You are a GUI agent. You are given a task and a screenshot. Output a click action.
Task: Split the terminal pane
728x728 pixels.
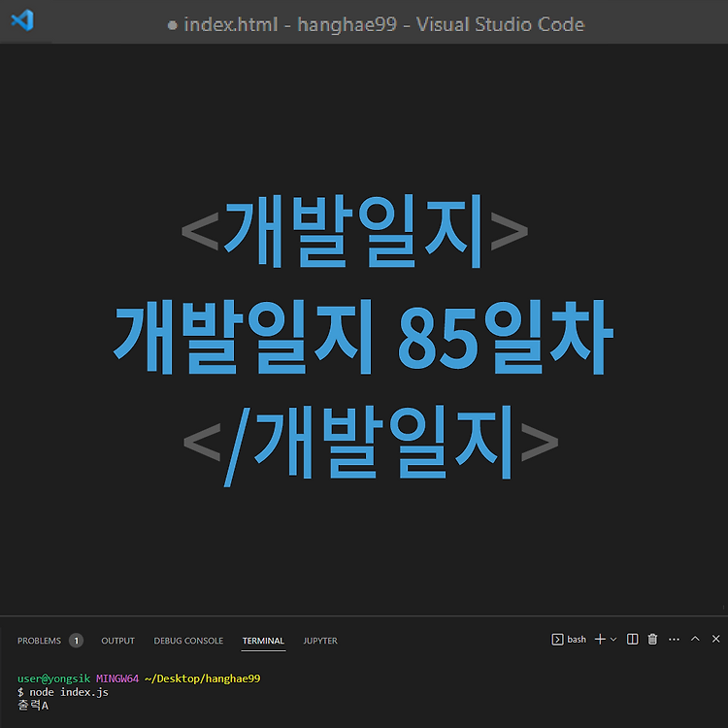[632, 640]
